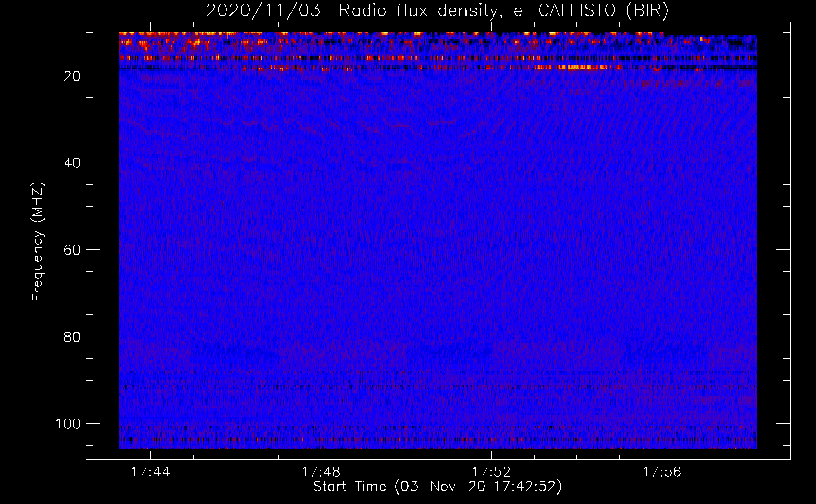Click the frequency tick label '80'
This screenshot has width=816, height=504.
tap(72, 337)
